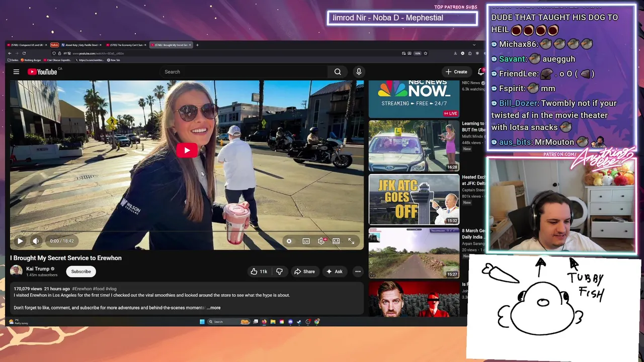Click the browser address bar URL
This screenshot has width=644, height=362.
(98, 53)
